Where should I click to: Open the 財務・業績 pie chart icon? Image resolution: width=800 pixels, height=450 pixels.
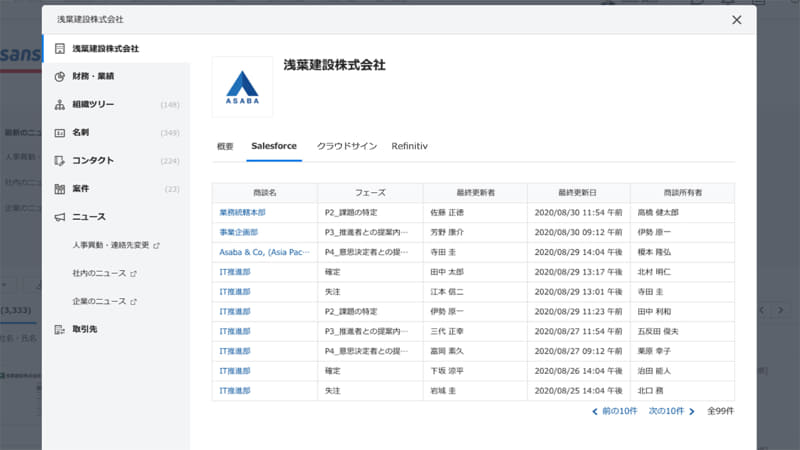[x=60, y=77]
